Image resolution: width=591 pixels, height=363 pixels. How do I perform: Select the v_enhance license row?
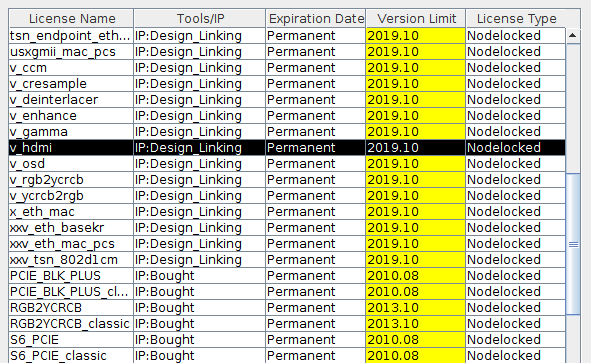[x=287, y=116]
